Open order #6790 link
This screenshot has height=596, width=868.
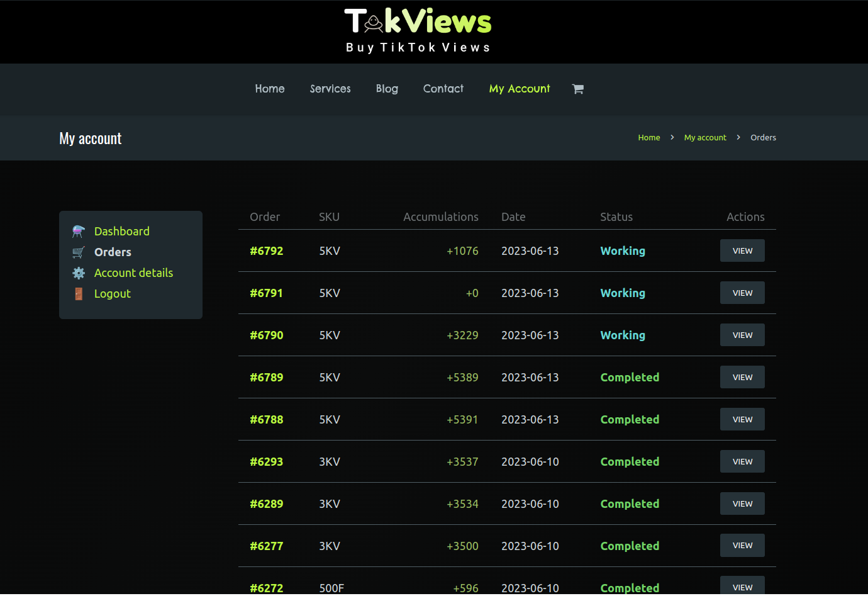267,335
